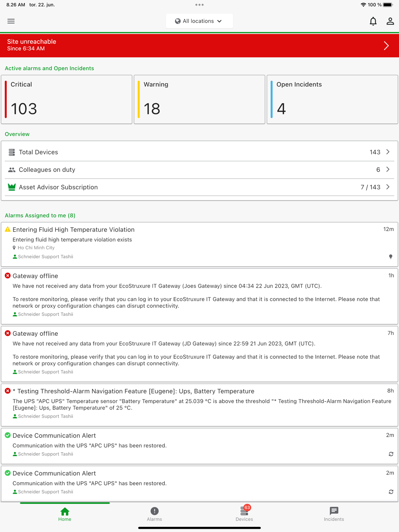Open the Critical alarms card

tap(67, 99)
